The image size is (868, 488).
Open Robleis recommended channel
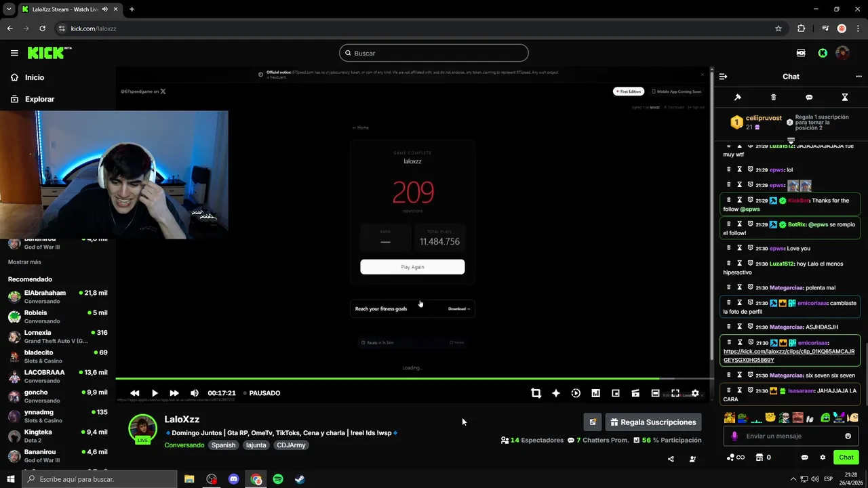[x=58, y=317]
